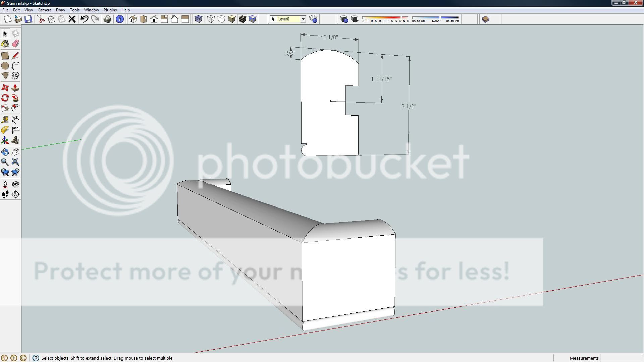Create a new file from toolbar
This screenshot has height=362, width=644.
point(7,19)
